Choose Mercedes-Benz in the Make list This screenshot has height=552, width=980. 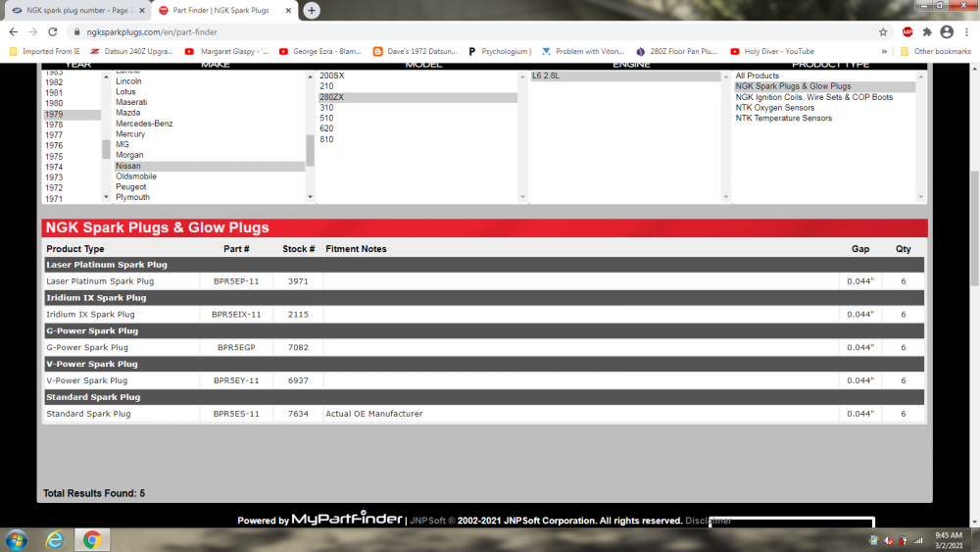pos(144,124)
